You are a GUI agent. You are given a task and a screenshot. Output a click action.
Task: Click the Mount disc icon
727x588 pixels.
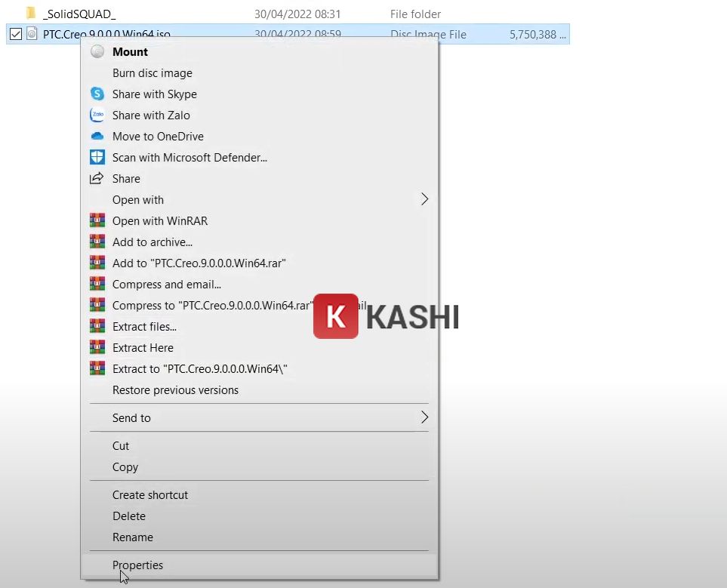(97, 52)
